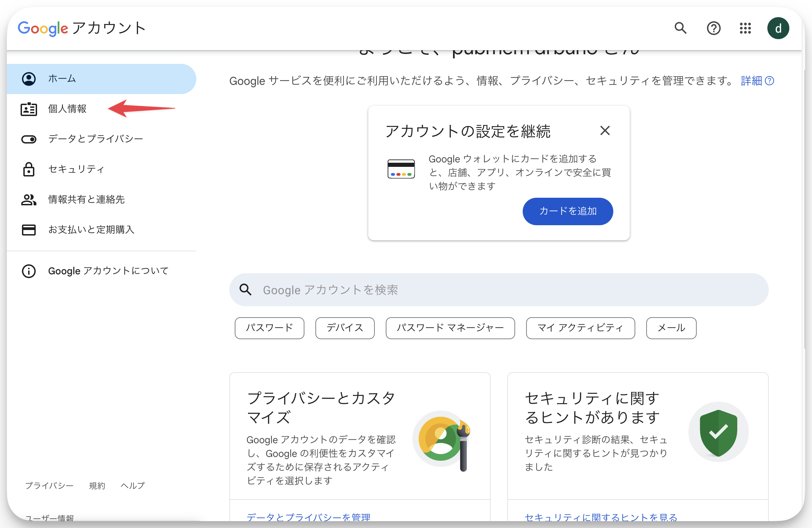Click the magnifier inside account search bar
The image size is (812, 528).
245,290
